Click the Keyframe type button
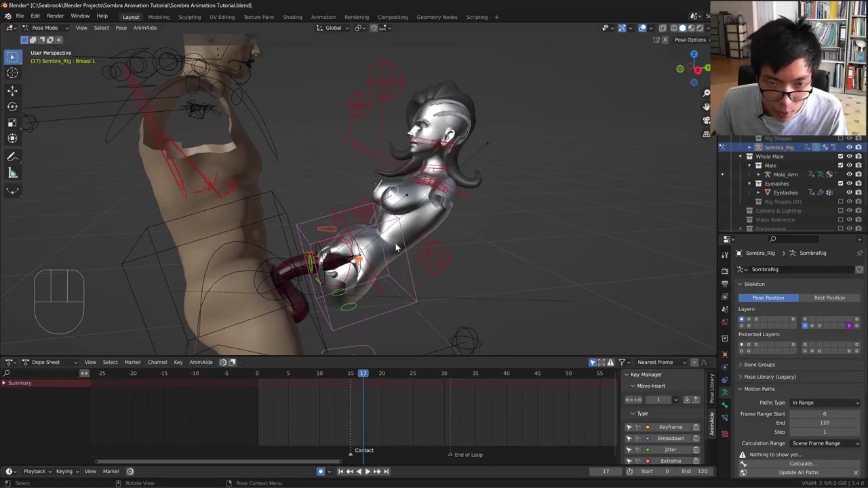868x488 pixels. coord(670,427)
